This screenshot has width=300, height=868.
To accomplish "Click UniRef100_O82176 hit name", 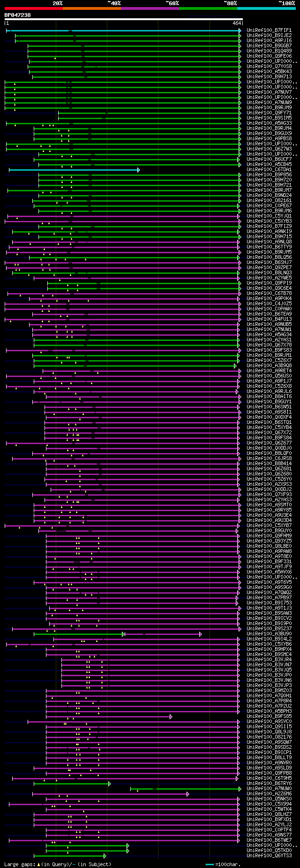I will pos(269,737).
